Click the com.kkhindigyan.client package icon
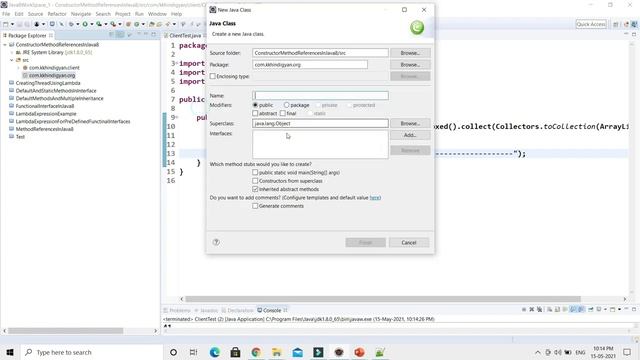640x360 pixels. [25, 68]
